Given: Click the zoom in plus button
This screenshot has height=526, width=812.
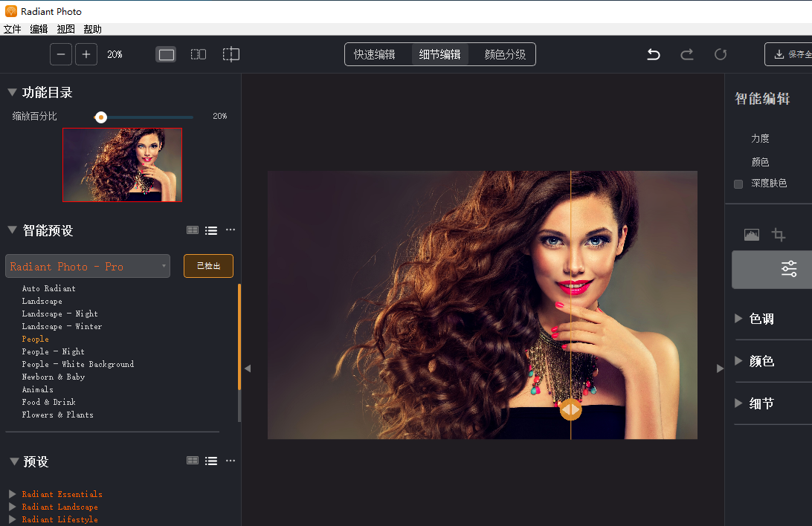Looking at the screenshot, I should (86, 54).
